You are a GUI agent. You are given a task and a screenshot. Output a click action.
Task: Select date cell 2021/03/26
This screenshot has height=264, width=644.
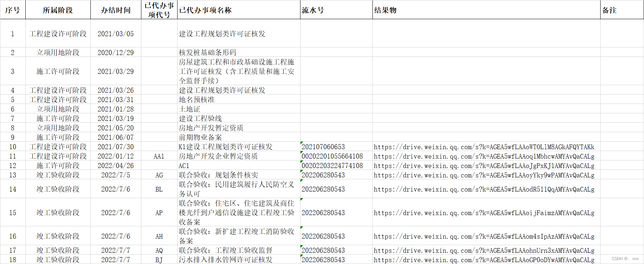116,90
